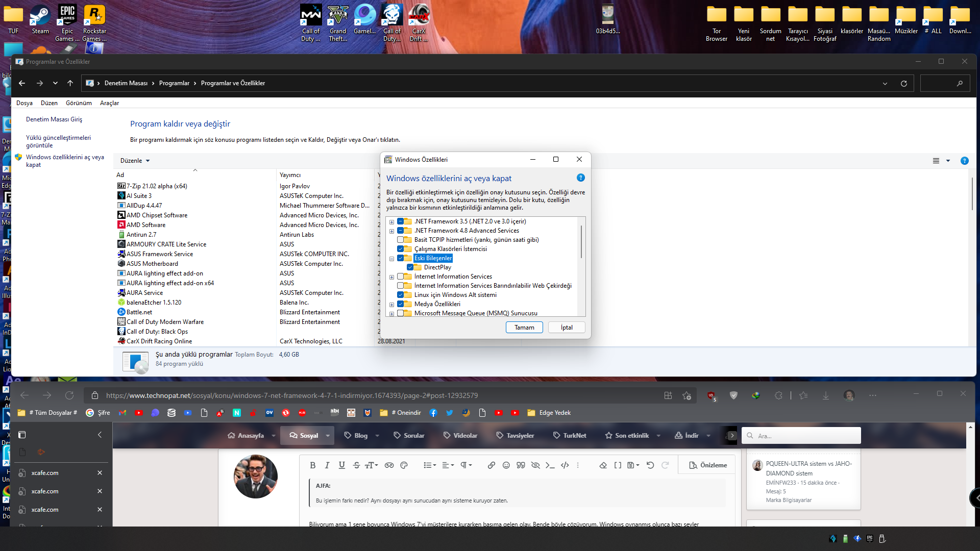Toggle Linux için Windows Alt sistemi checkbox

pos(401,295)
